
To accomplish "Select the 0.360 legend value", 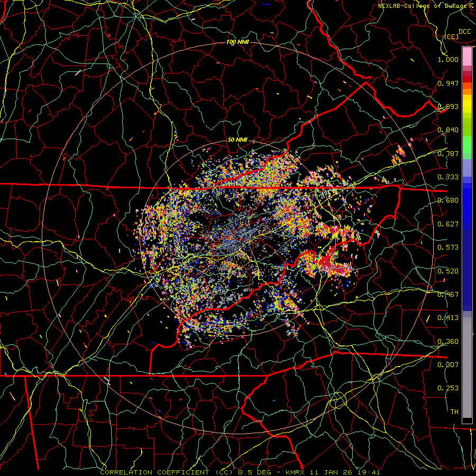I will (448, 342).
